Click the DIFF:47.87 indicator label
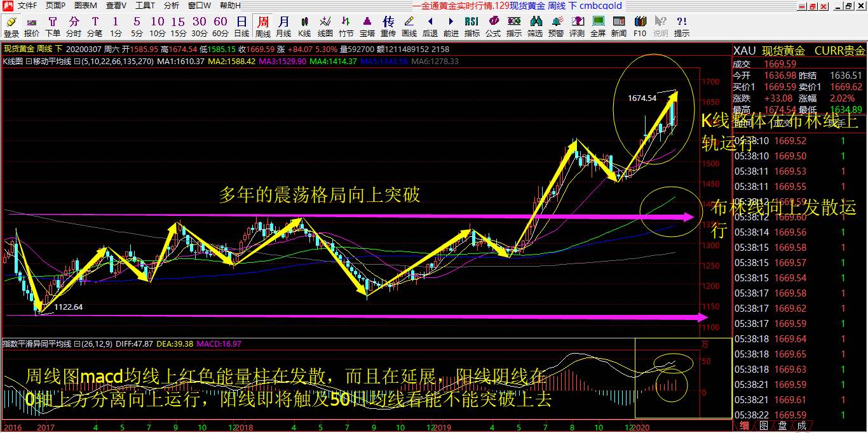The height and width of the screenshot is (433, 868). (x=134, y=343)
